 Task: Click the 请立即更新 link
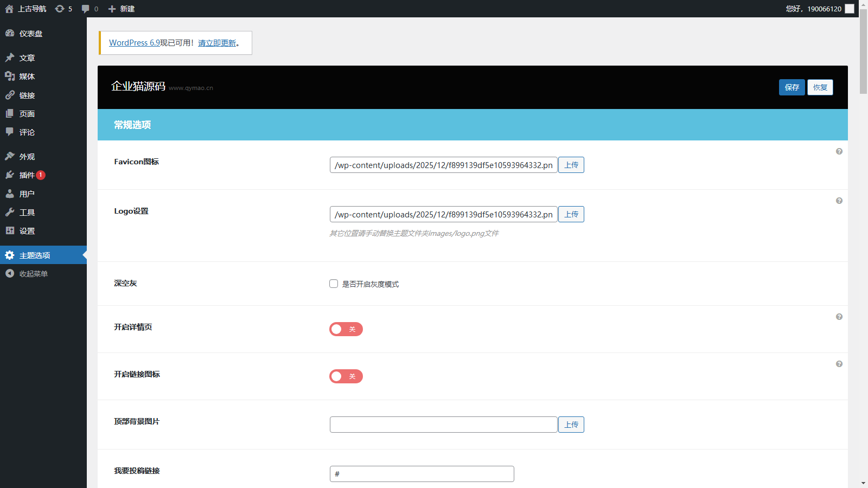[217, 43]
